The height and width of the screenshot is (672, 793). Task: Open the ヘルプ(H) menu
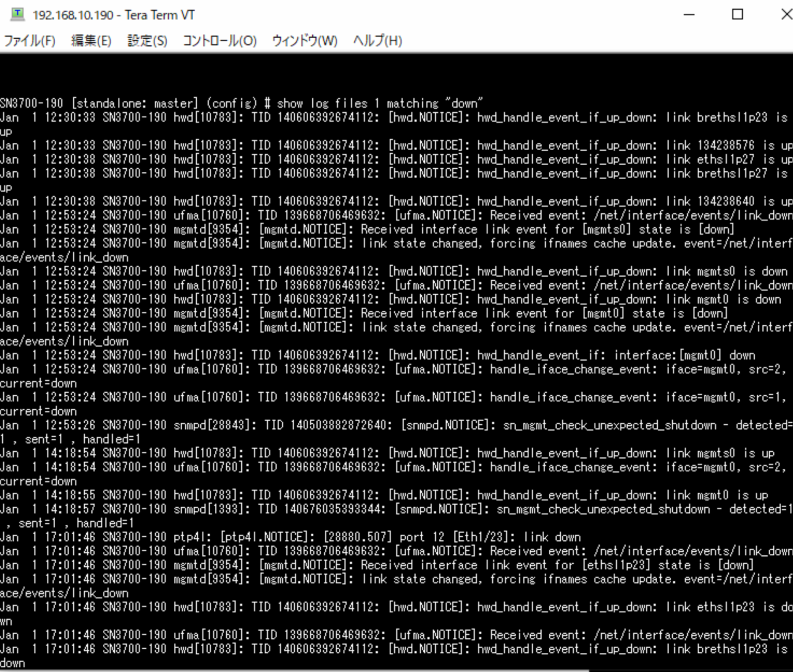[377, 41]
